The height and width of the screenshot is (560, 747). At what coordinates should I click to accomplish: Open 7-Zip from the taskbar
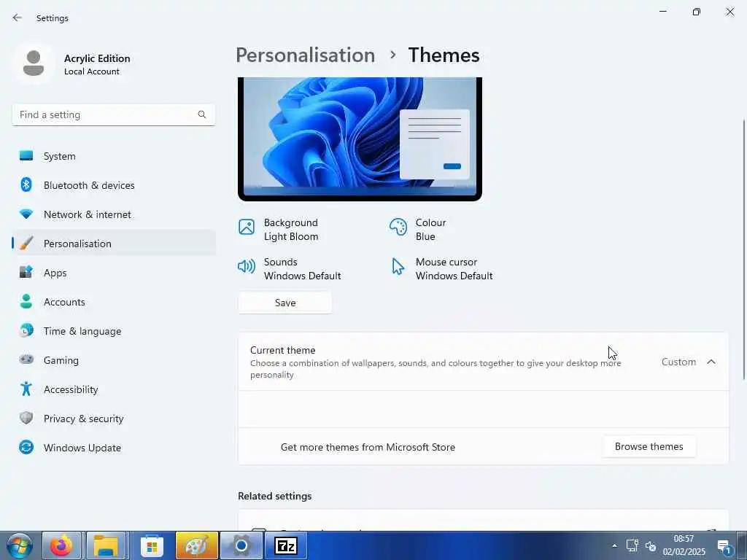pos(286,545)
